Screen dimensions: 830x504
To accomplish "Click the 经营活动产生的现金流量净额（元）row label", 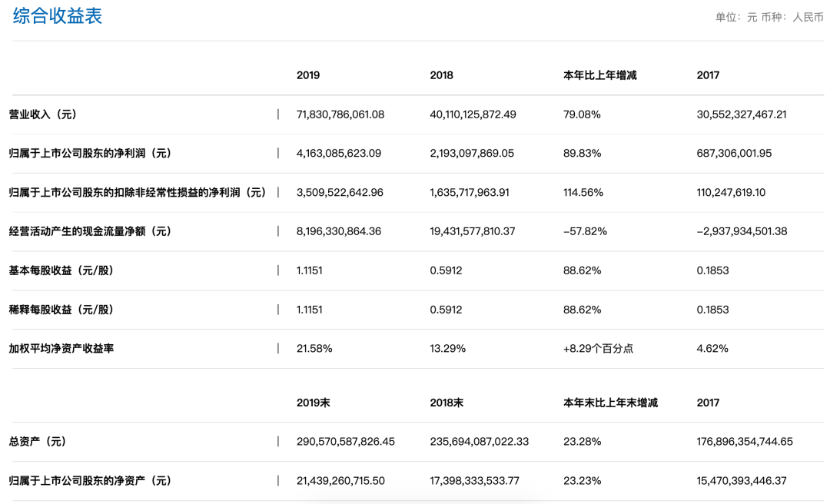I will [x=90, y=231].
